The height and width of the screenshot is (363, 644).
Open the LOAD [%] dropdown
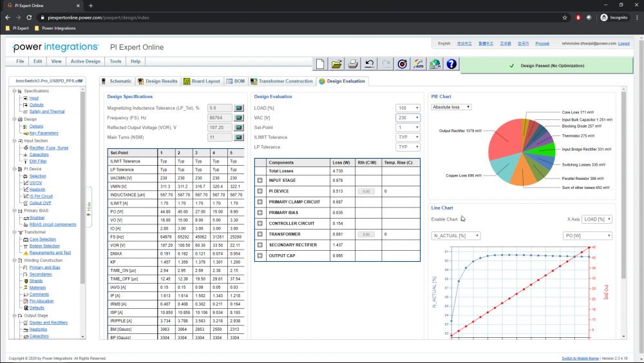[x=408, y=108]
